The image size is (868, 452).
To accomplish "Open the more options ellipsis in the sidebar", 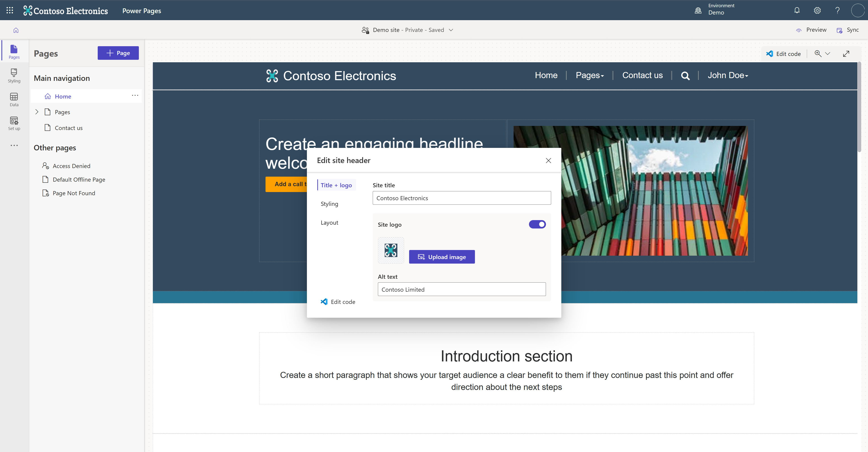I will 14,145.
